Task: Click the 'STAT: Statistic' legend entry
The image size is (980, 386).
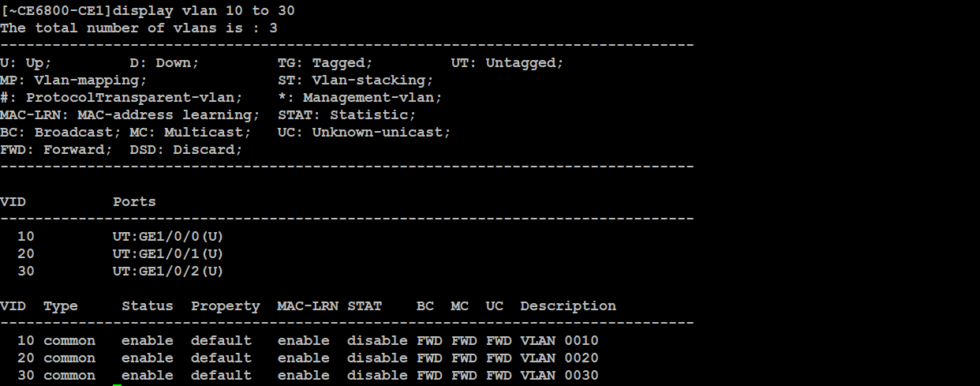Action: (346, 115)
